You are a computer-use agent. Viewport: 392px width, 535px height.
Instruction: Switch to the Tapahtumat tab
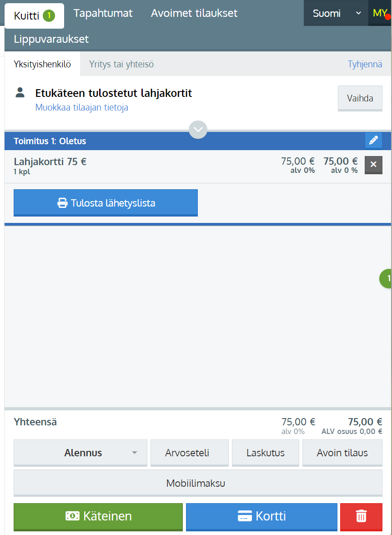(103, 13)
